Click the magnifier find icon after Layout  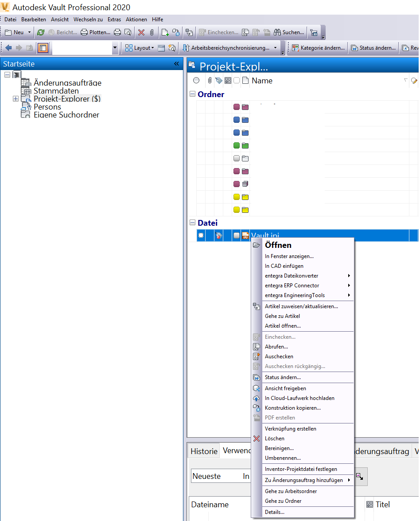click(172, 48)
